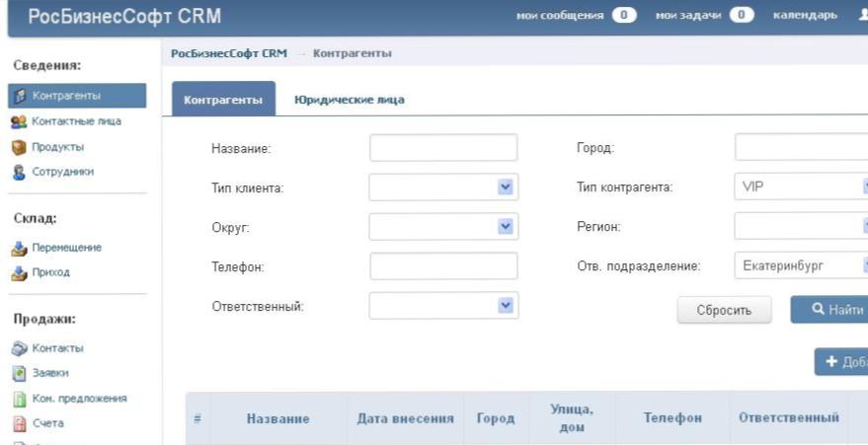This screenshot has width=868, height=445.
Task: Click the Добавить plus button
Action: (x=841, y=362)
